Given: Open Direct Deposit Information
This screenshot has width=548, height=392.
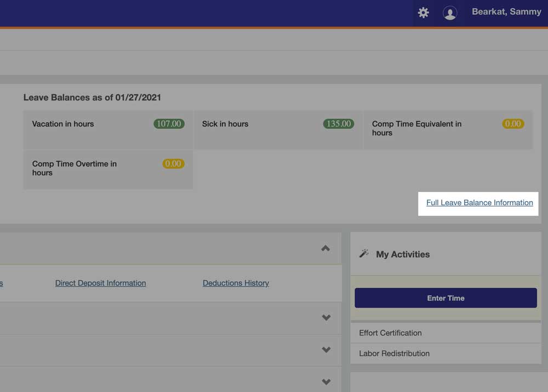Looking at the screenshot, I should [x=100, y=283].
